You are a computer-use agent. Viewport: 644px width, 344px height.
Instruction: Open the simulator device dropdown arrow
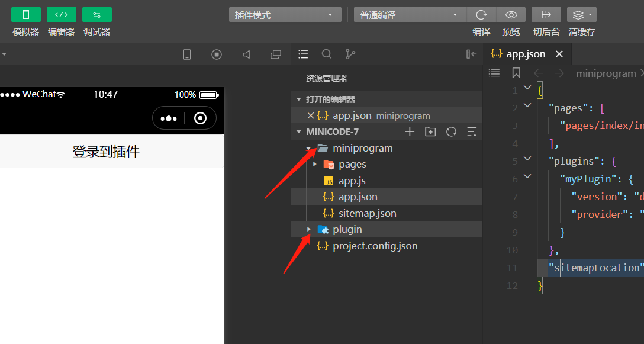[x=4, y=54]
